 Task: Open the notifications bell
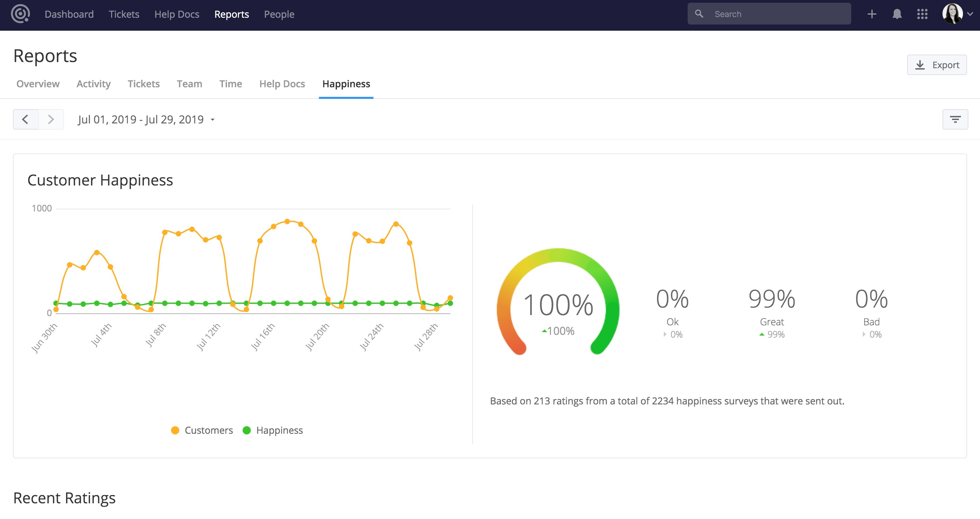pos(897,14)
